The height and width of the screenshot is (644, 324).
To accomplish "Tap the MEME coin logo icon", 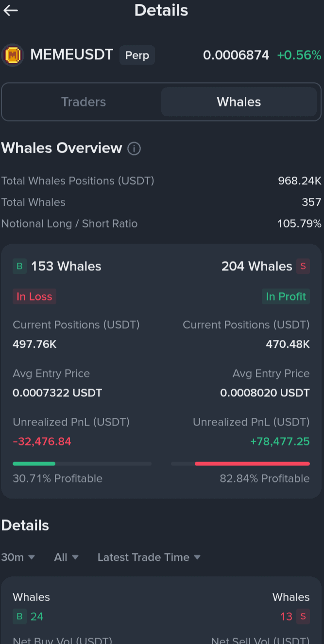I will click(13, 55).
